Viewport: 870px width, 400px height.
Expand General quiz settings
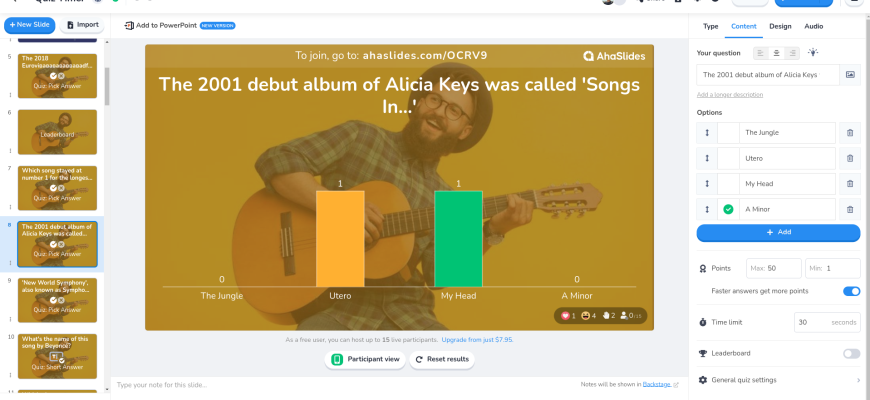pos(778,380)
